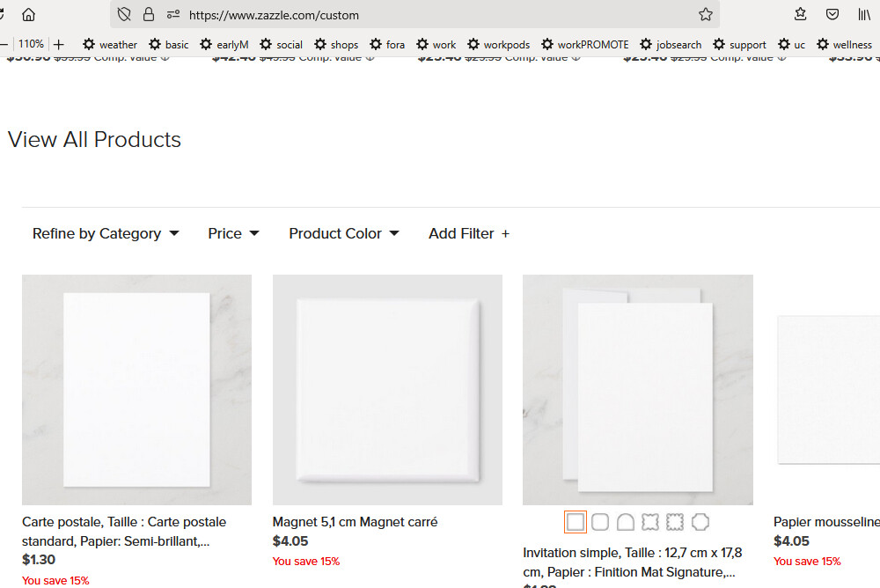The height and width of the screenshot is (588, 880).
Task: Open the jobsearch bookmarks folder
Action: point(671,44)
